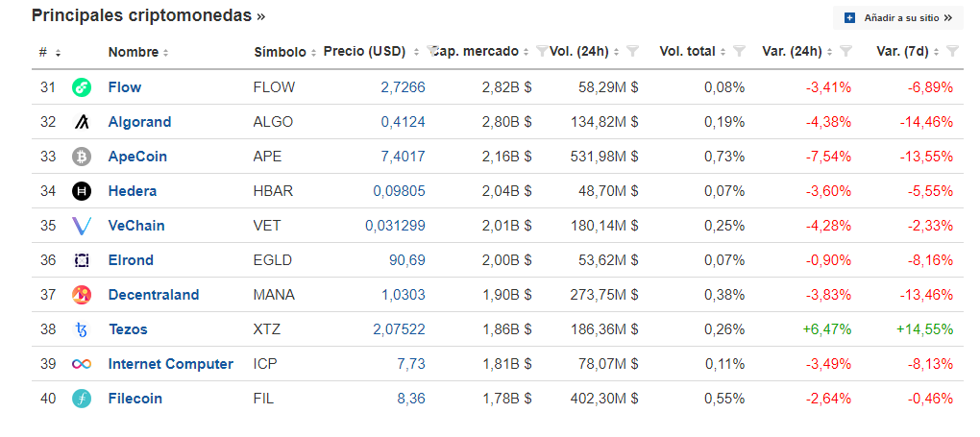The image size is (980, 437).
Task: Click the Añadir a su sitio button
Action: tap(898, 18)
